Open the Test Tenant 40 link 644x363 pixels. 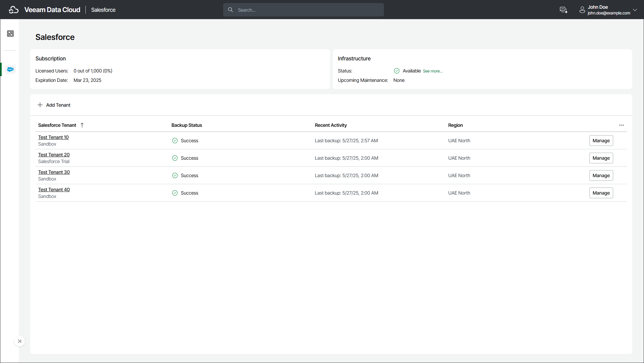coord(54,190)
